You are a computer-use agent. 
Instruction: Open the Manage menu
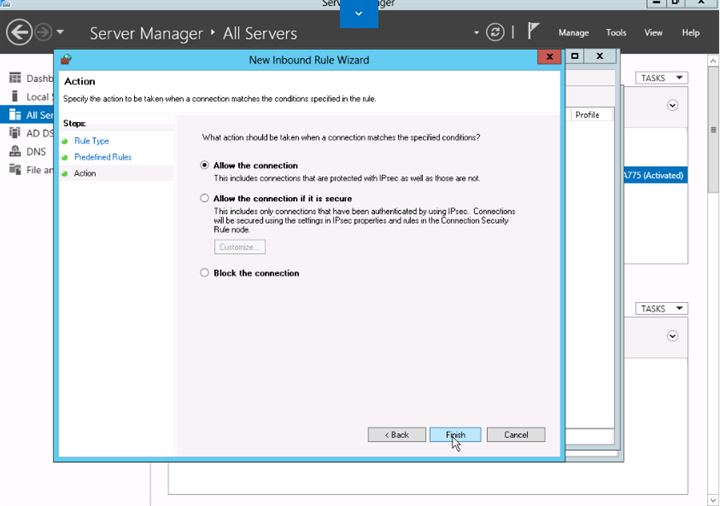(x=574, y=33)
